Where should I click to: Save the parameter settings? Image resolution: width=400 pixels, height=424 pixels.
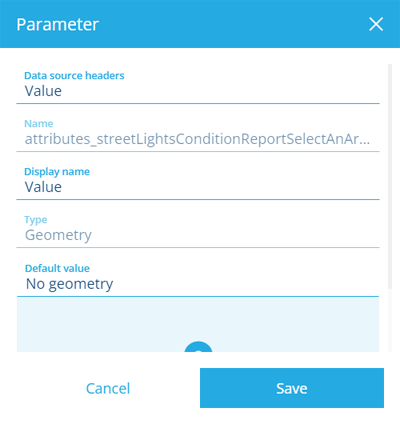click(292, 388)
